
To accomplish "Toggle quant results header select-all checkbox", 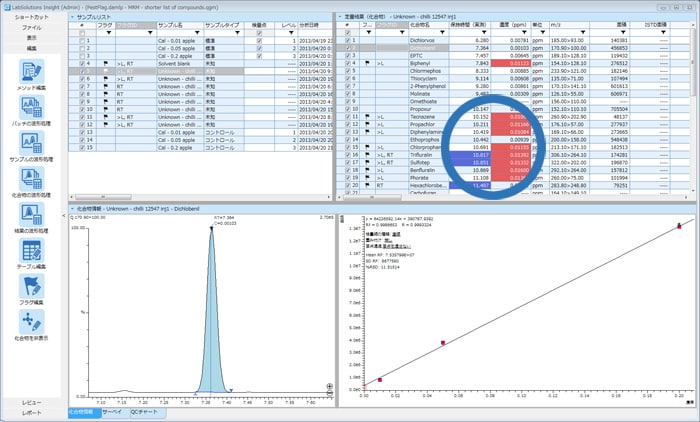I will (348, 33).
